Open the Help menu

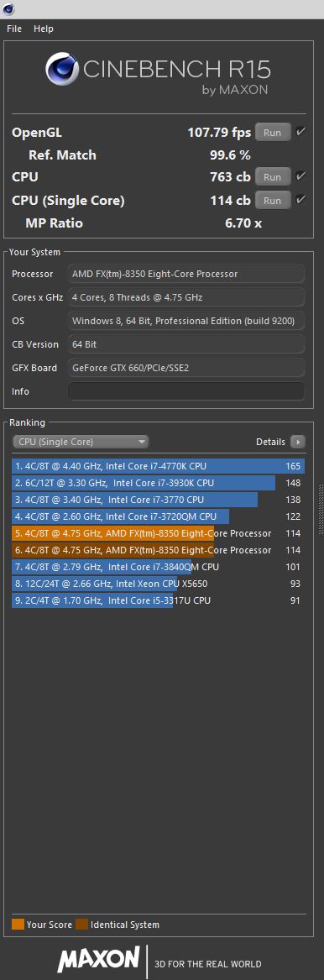pos(44,29)
